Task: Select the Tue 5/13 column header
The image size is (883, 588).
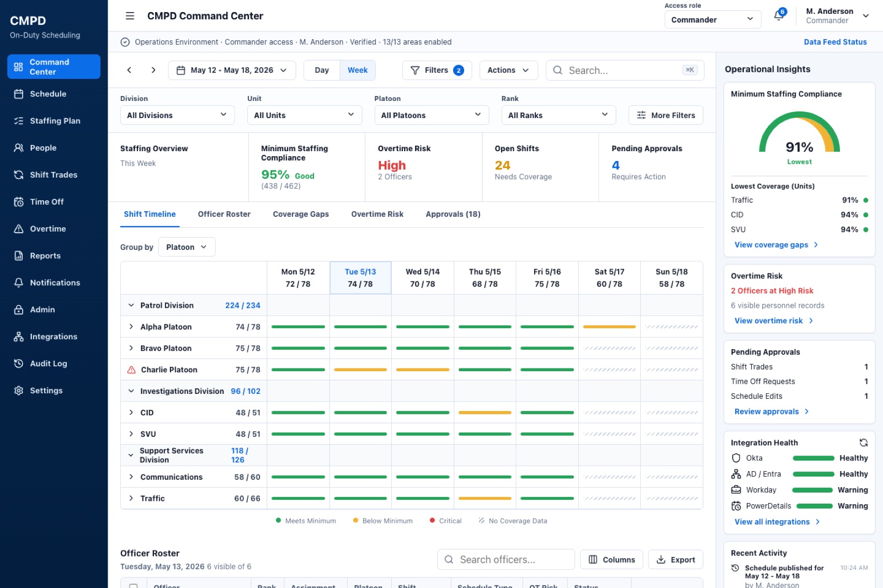Action: pos(360,277)
